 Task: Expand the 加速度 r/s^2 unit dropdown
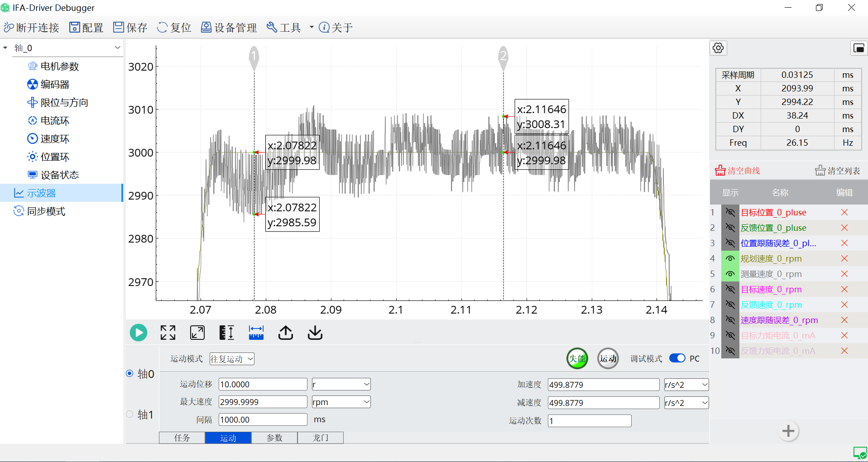(686, 385)
